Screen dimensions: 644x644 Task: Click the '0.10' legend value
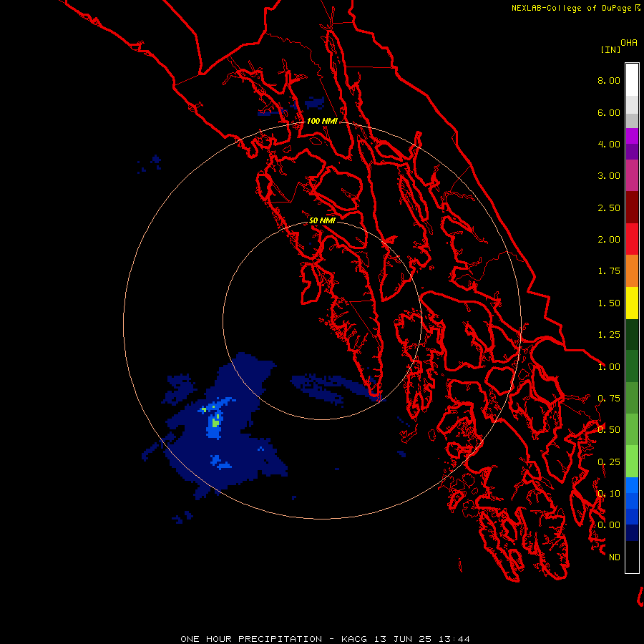[x=609, y=494]
